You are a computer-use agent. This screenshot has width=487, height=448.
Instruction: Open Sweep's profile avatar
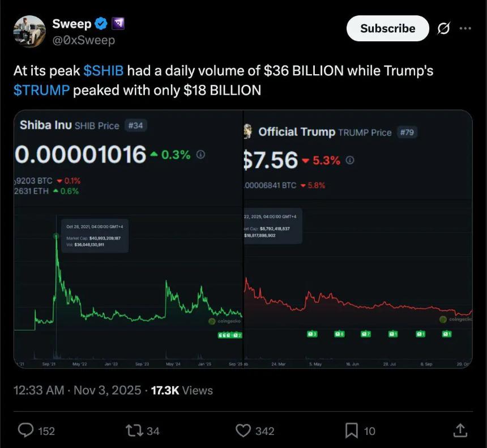[x=29, y=32]
